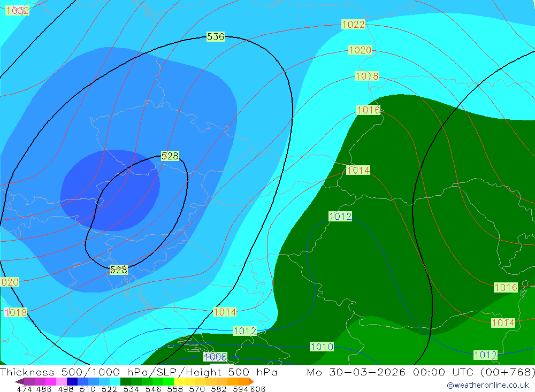Click the 1014 label directly above the 1012 near 1008

[x=225, y=312]
